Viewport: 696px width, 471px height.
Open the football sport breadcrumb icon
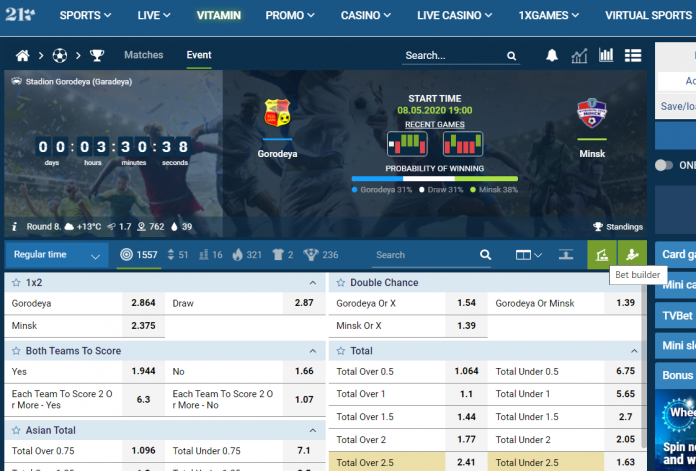pos(59,55)
